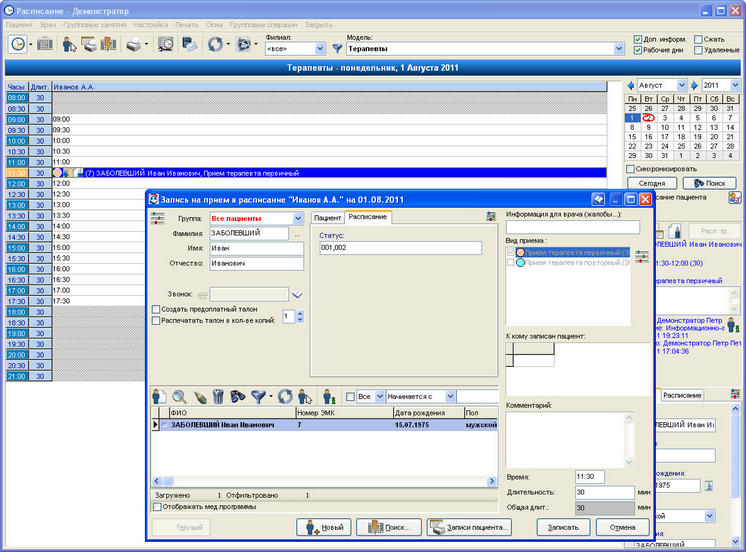Click the settings icon to the left of Группа
Viewport: 746px width, 552px height.
[157, 219]
